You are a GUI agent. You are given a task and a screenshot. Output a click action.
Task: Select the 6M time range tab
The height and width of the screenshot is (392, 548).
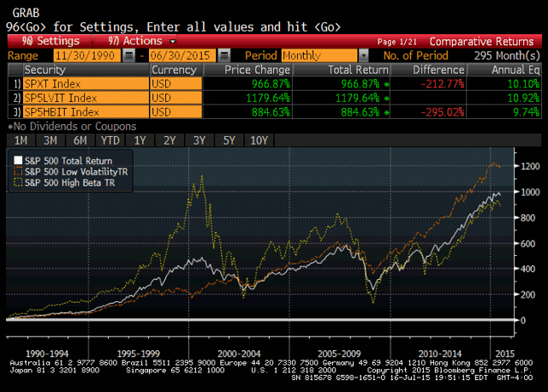click(x=80, y=140)
